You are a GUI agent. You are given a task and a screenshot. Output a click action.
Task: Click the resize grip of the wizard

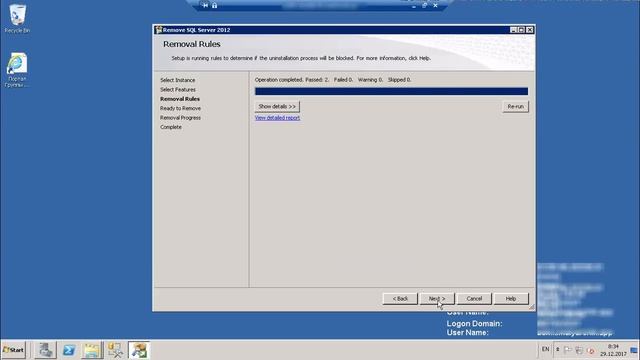pyautogui.click(x=531, y=307)
